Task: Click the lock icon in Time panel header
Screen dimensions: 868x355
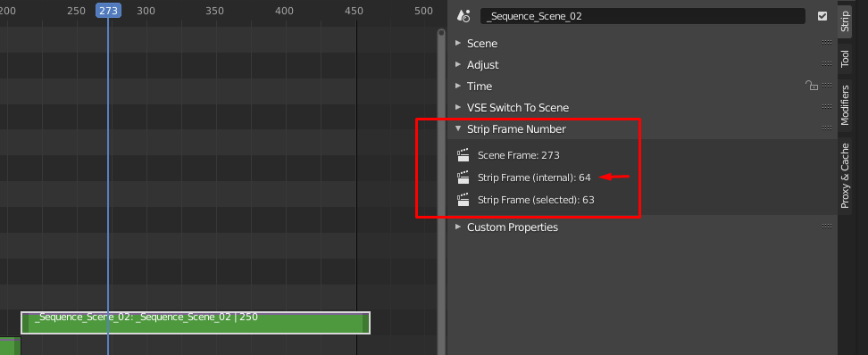Action: click(x=812, y=86)
